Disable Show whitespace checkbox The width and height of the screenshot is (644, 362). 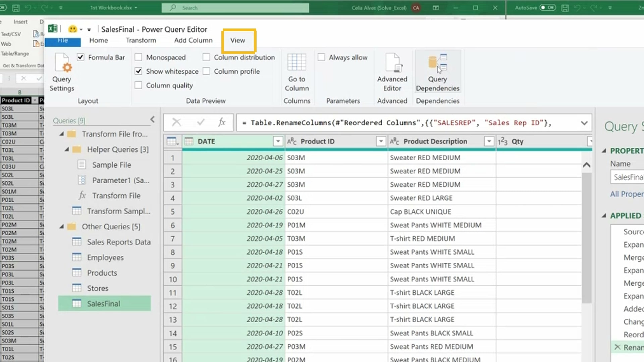pyautogui.click(x=138, y=71)
